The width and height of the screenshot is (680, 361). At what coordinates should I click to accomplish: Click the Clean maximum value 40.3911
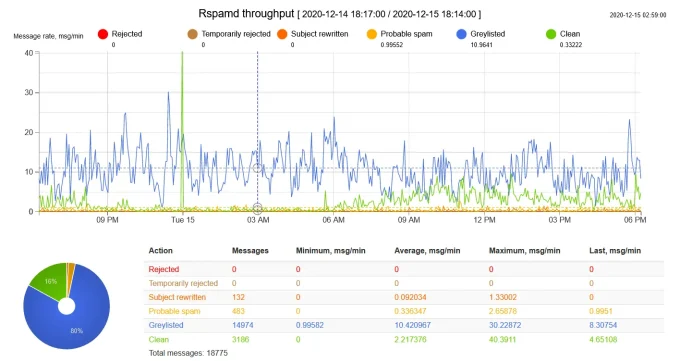click(x=502, y=339)
